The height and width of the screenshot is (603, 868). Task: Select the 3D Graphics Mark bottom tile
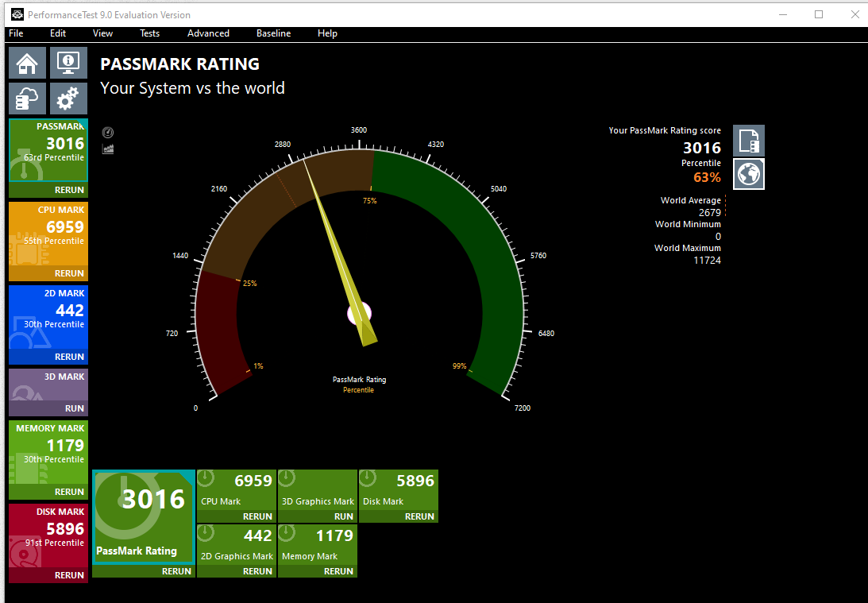tap(318, 489)
